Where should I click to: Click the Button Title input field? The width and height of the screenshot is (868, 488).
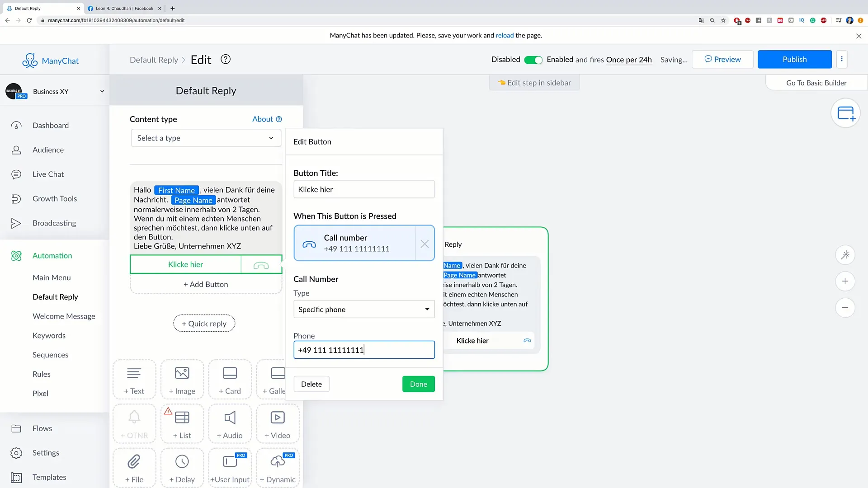(x=364, y=189)
